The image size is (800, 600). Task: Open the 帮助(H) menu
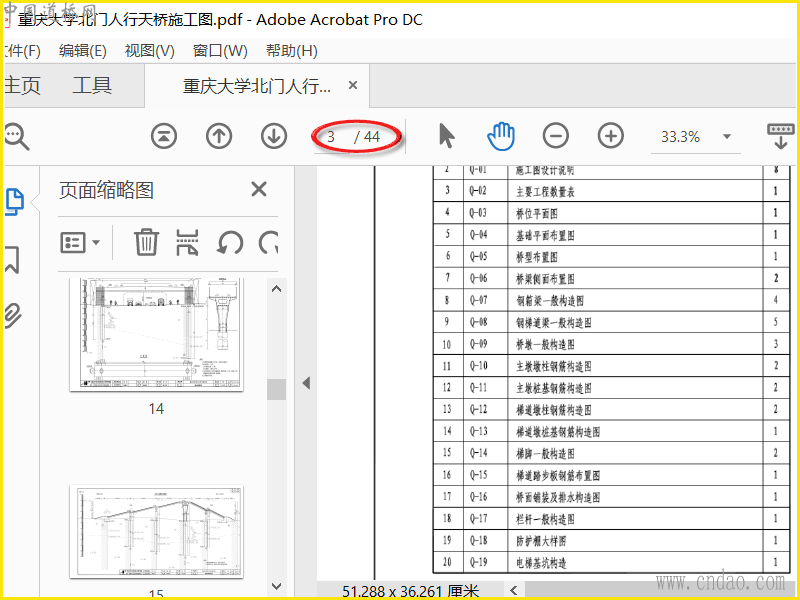coord(292,51)
